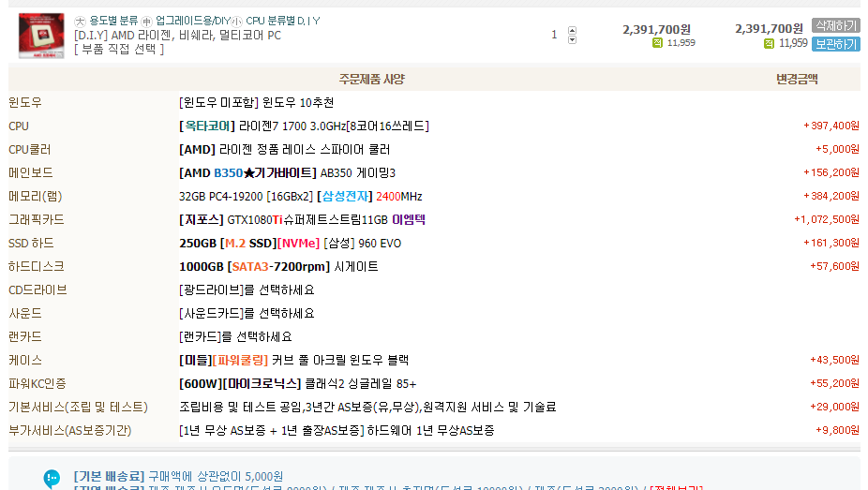The image size is (868, 490).
Task: Click [사운드카드]를 선택하세요 option text
Action: (x=247, y=314)
